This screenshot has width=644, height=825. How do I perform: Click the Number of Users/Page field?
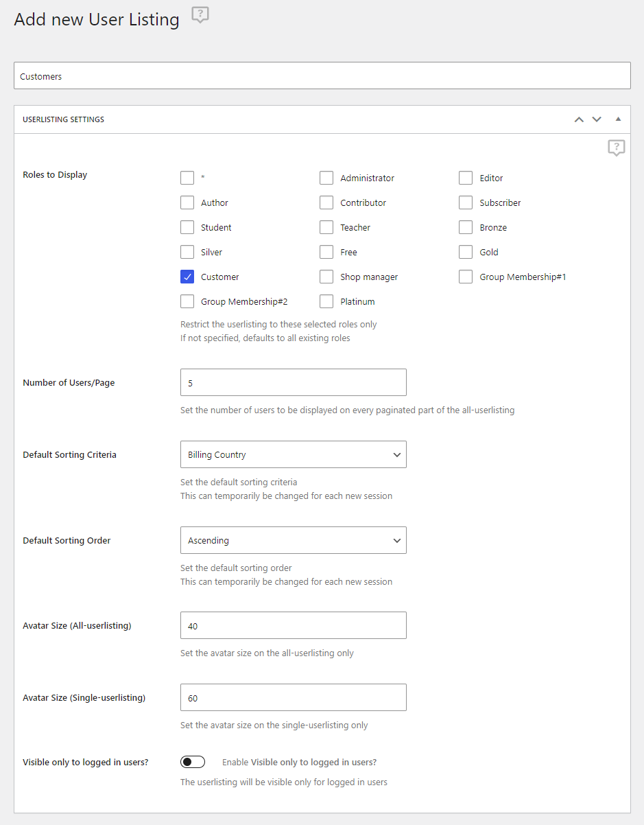tap(294, 382)
